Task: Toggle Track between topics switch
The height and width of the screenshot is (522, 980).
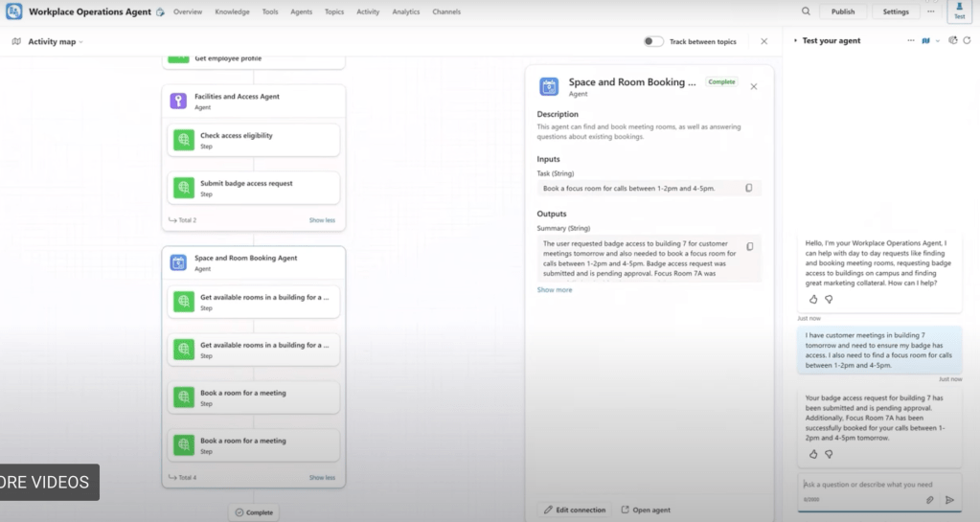Action: [653, 41]
